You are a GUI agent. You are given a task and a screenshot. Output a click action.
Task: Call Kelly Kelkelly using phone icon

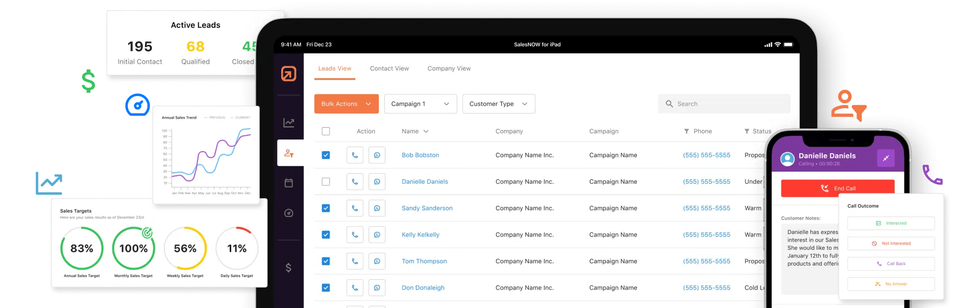pyautogui.click(x=355, y=234)
